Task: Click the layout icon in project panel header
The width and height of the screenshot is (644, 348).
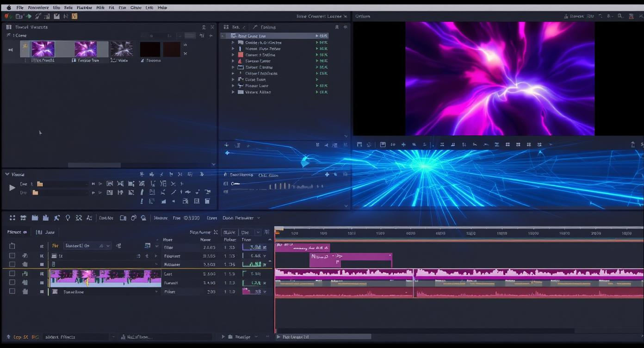Action: point(9,27)
